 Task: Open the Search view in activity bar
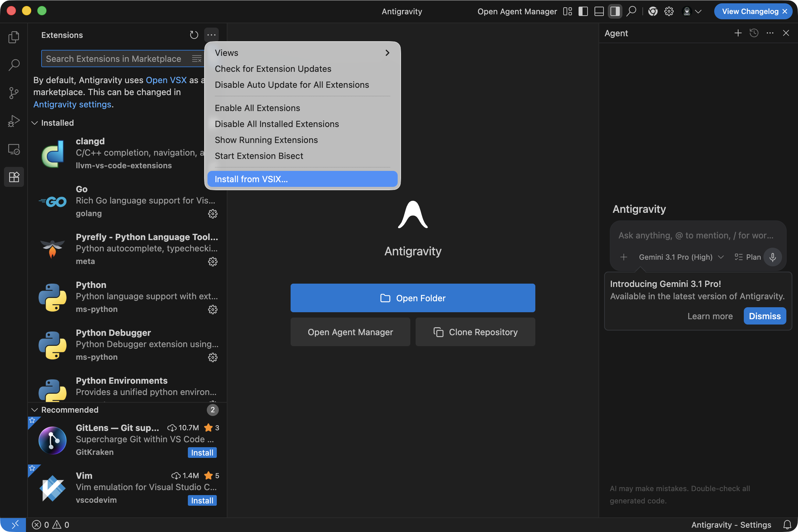tap(14, 65)
